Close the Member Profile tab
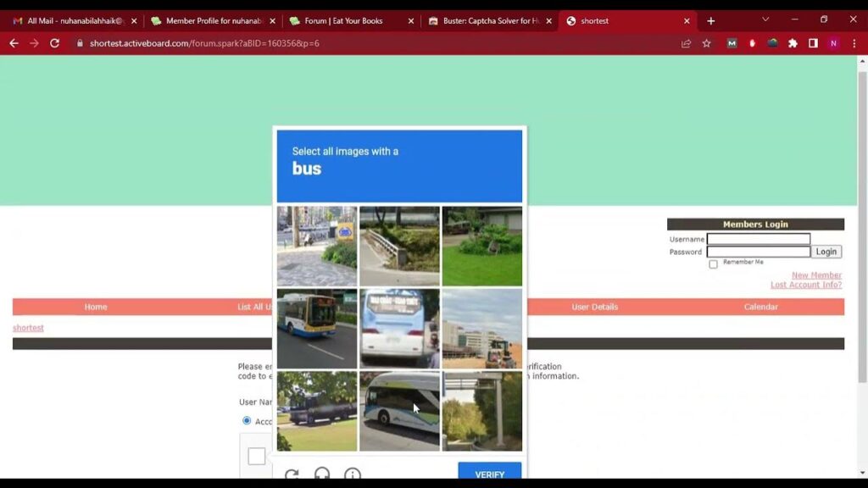 [272, 21]
